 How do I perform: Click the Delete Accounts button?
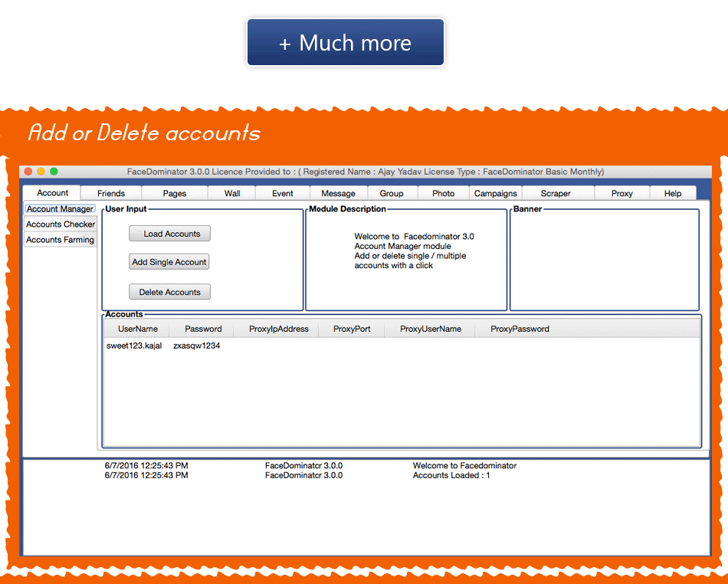coord(170,292)
